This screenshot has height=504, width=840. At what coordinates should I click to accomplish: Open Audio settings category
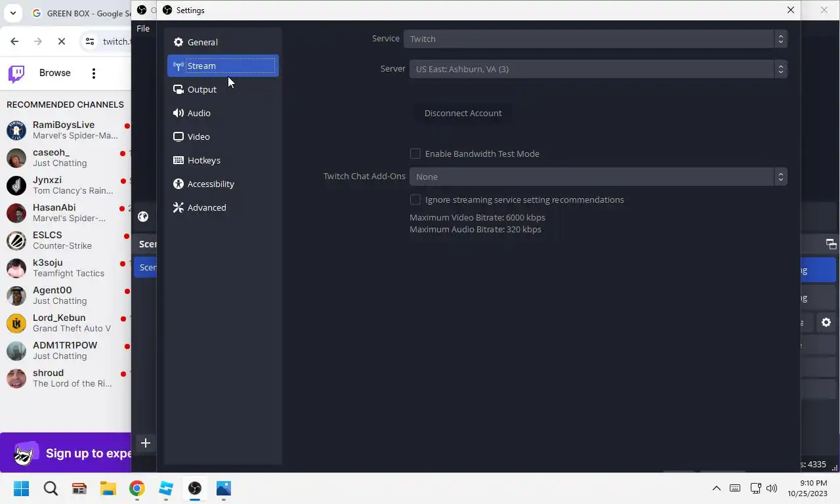tap(223, 113)
